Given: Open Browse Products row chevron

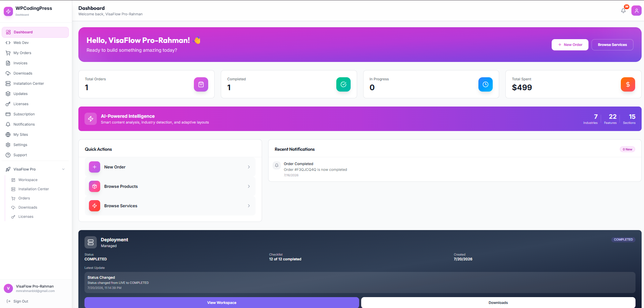Looking at the screenshot, I should (x=249, y=187).
